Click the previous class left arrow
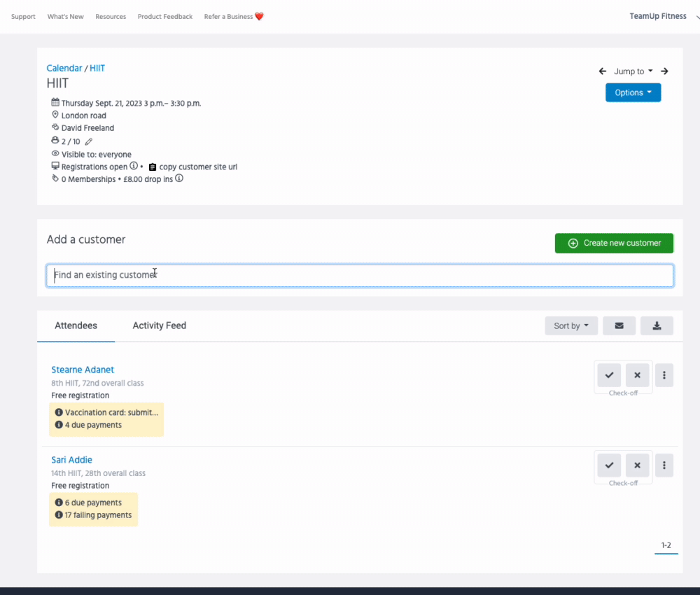Image resolution: width=700 pixels, height=595 pixels. coord(603,71)
